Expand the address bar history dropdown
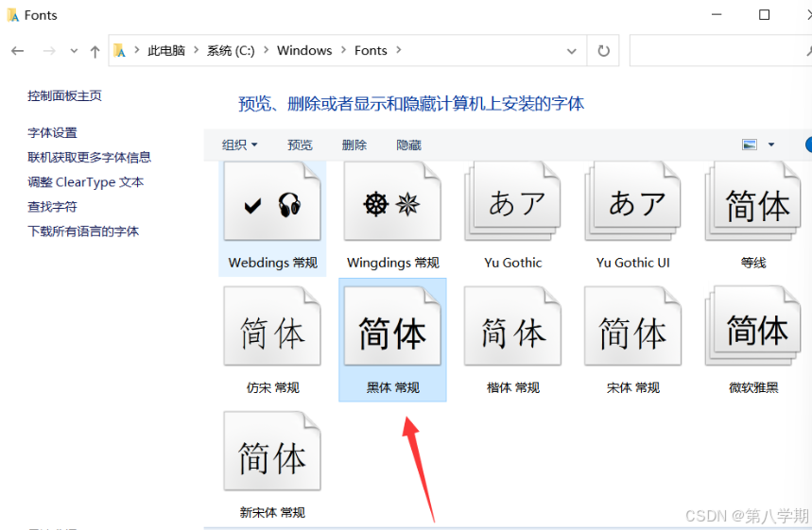The height and width of the screenshot is (530, 812). coord(571,51)
